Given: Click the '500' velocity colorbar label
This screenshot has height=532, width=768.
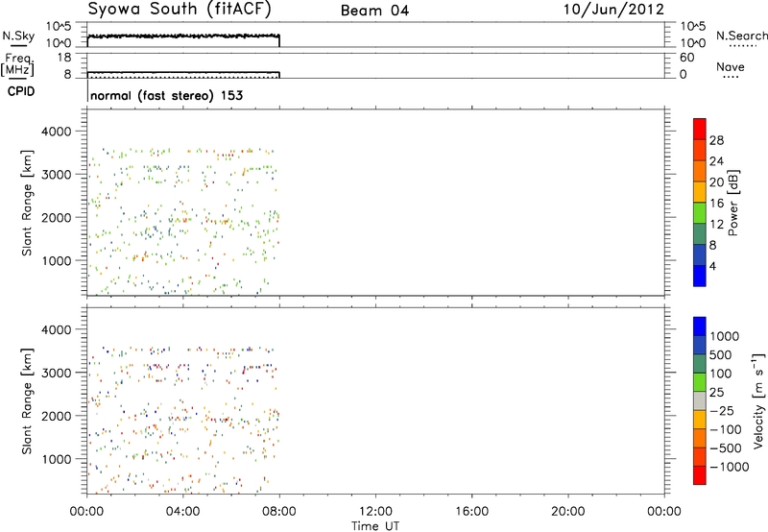Looking at the screenshot, I should (722, 355).
